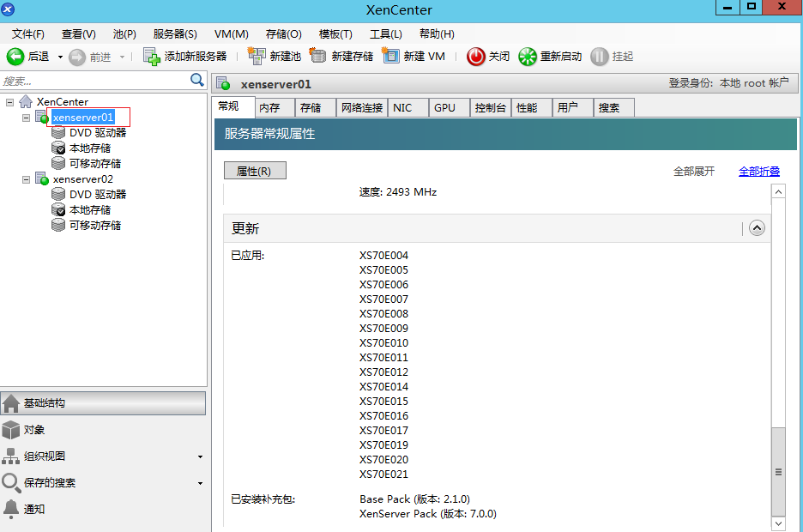Open the 保存的搜索 dropdown arrow
The image size is (803, 532).
(200, 483)
